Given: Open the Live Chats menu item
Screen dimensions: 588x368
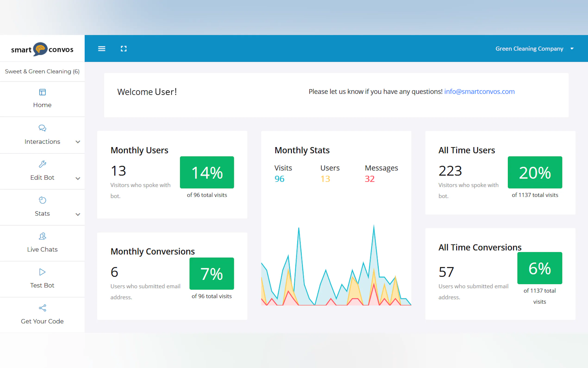Looking at the screenshot, I should pos(42,250).
